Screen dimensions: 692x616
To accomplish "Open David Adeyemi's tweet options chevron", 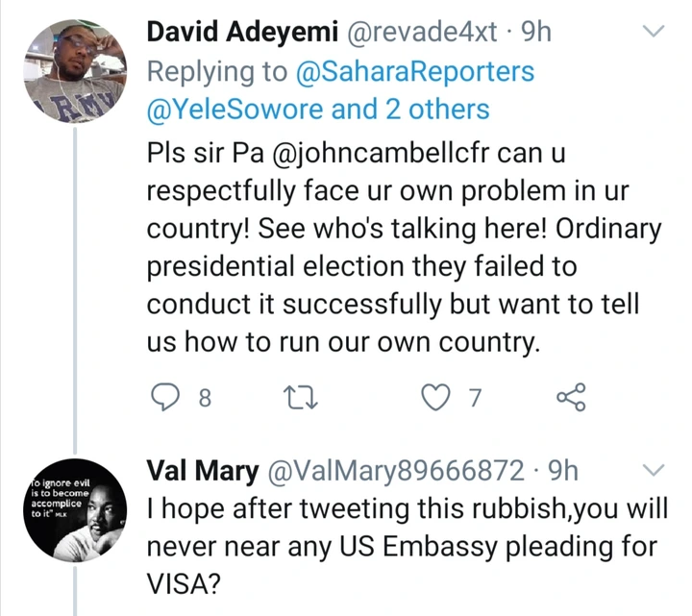I will tap(653, 33).
